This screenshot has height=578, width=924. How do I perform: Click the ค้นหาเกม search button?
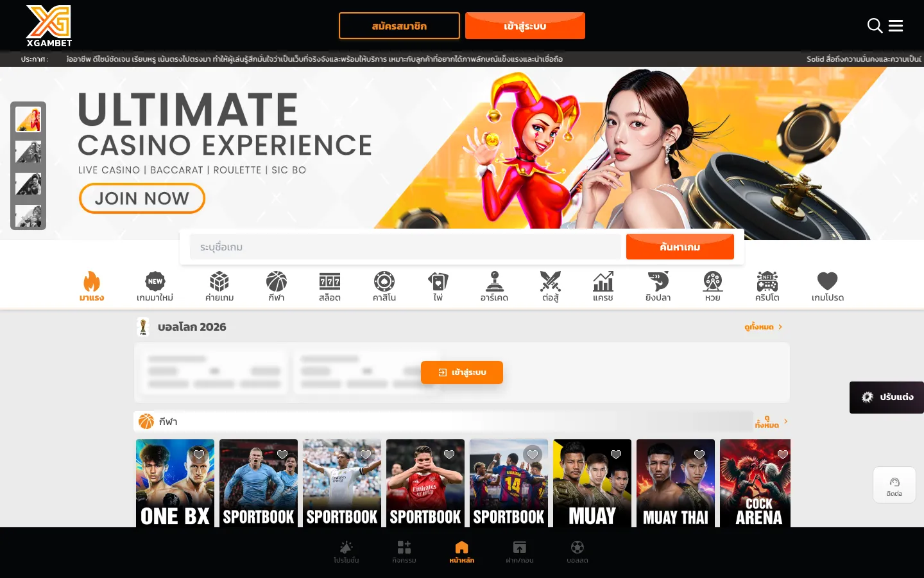680,247
